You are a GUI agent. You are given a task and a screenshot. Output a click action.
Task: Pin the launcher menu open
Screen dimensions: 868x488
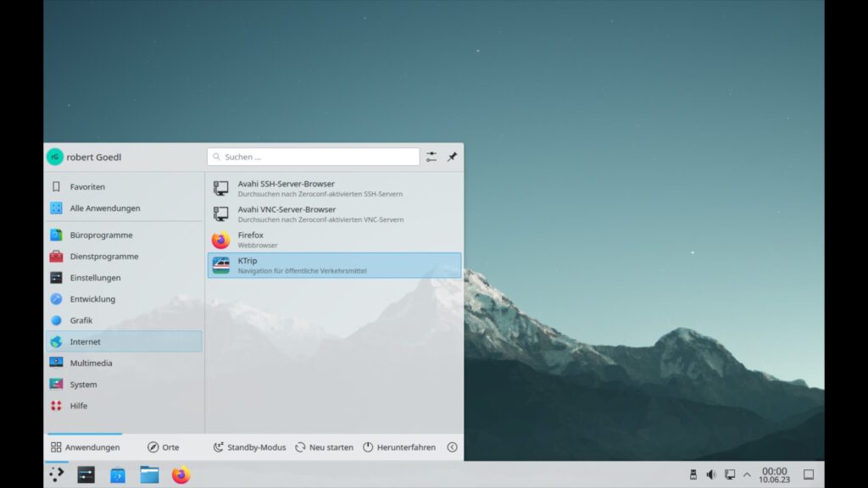coord(453,157)
